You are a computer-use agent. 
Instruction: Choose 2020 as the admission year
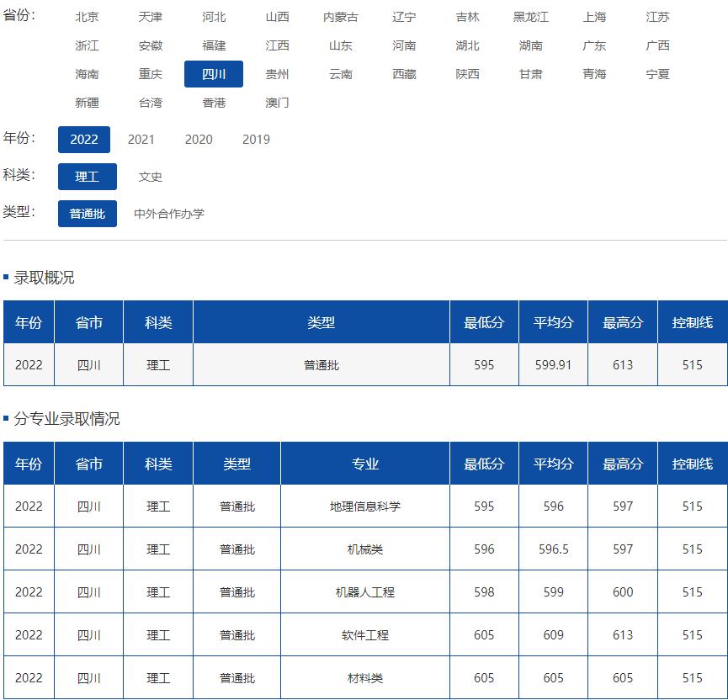click(199, 140)
